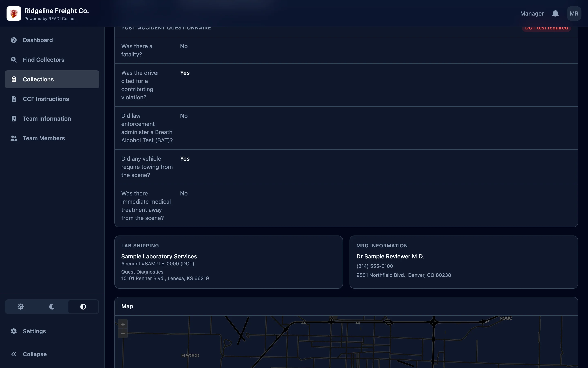Click Yes answer for contributing violation
The height and width of the screenshot is (368, 588).
tap(185, 73)
